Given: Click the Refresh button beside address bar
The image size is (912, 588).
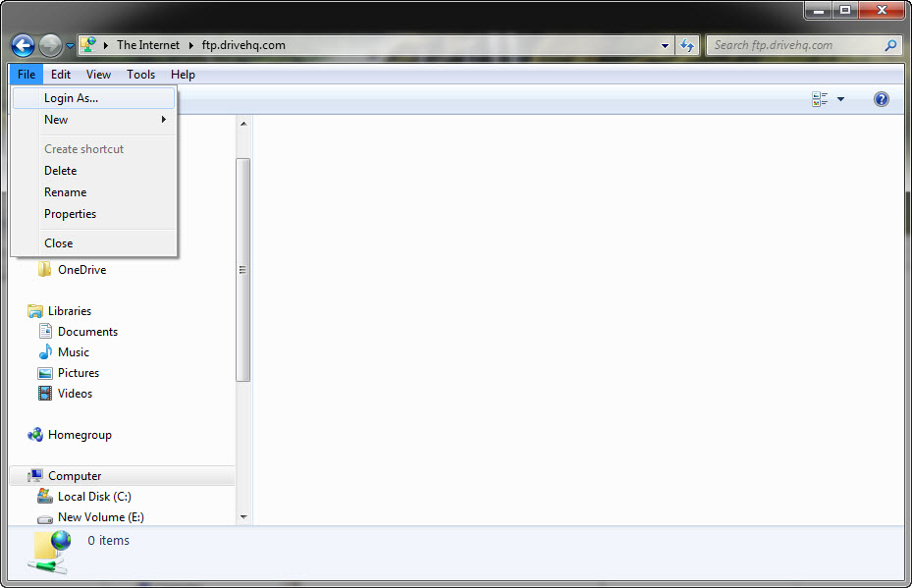Looking at the screenshot, I should [x=687, y=45].
